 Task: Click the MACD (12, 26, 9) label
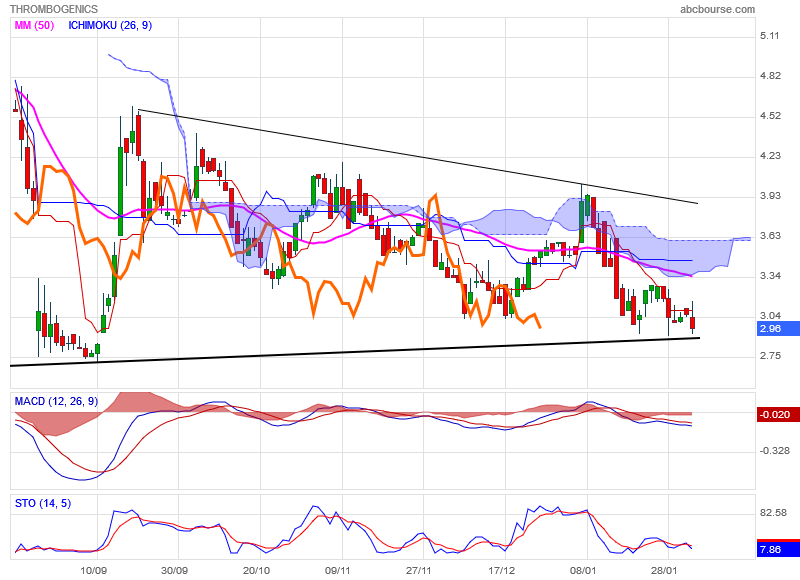pyautogui.click(x=56, y=401)
